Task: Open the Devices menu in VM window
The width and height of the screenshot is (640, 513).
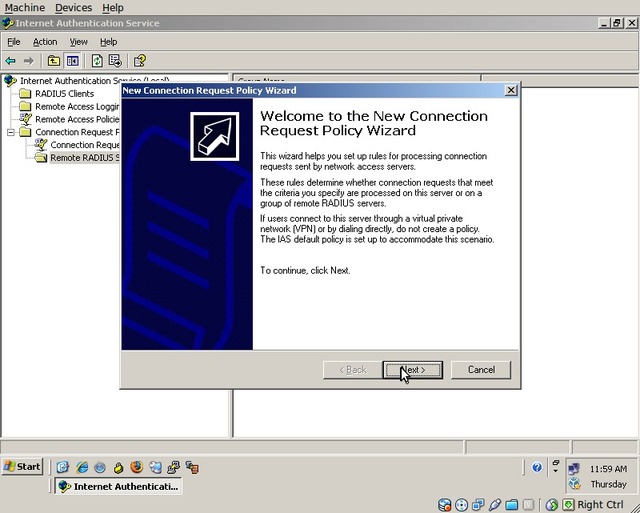Action: click(73, 7)
